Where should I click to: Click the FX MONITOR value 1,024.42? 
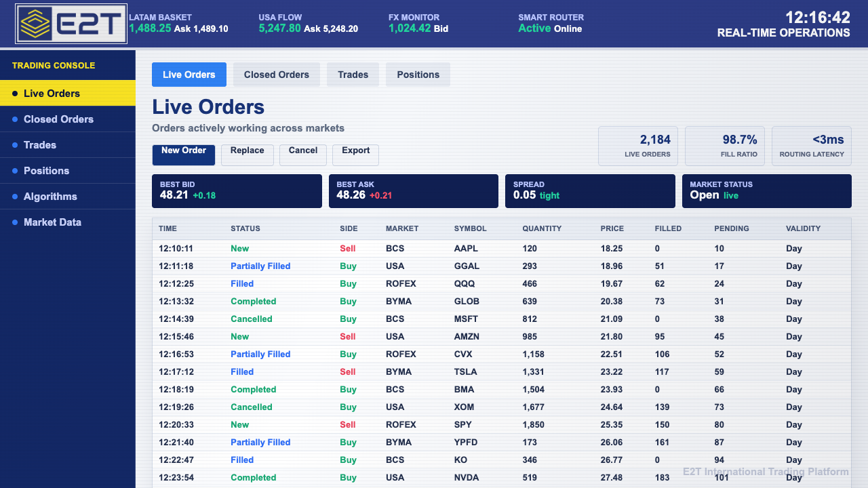410,28
